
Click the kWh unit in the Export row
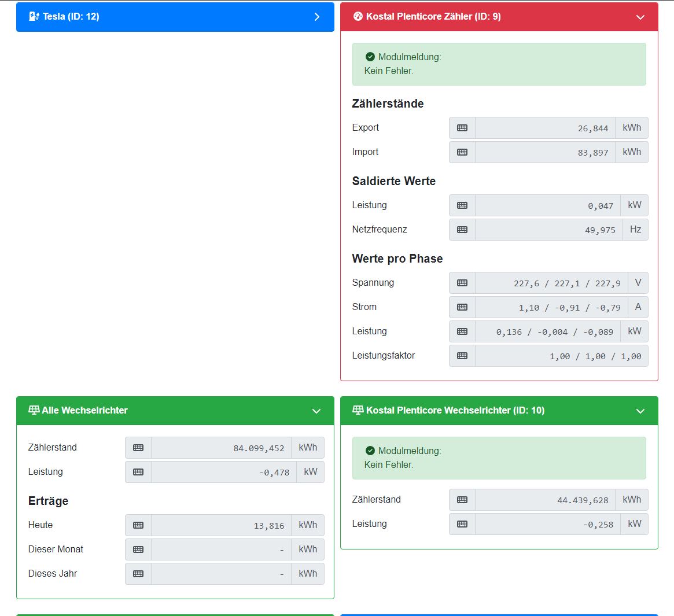pos(631,128)
